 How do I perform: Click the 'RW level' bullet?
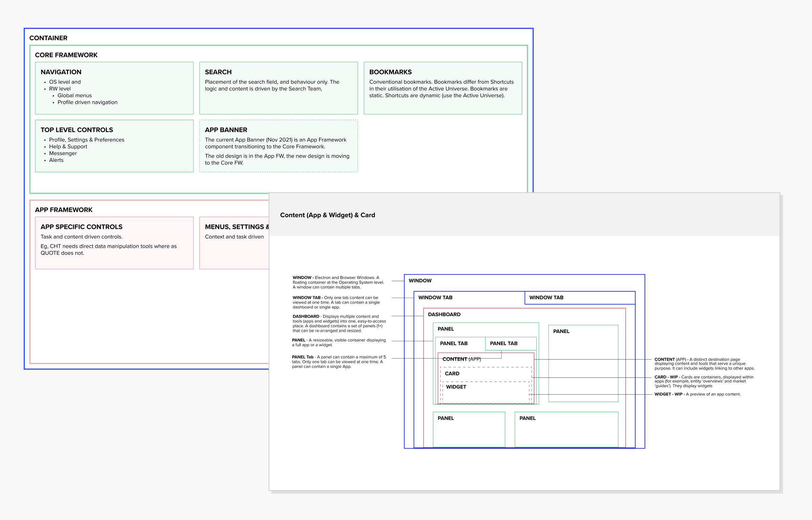coord(60,89)
